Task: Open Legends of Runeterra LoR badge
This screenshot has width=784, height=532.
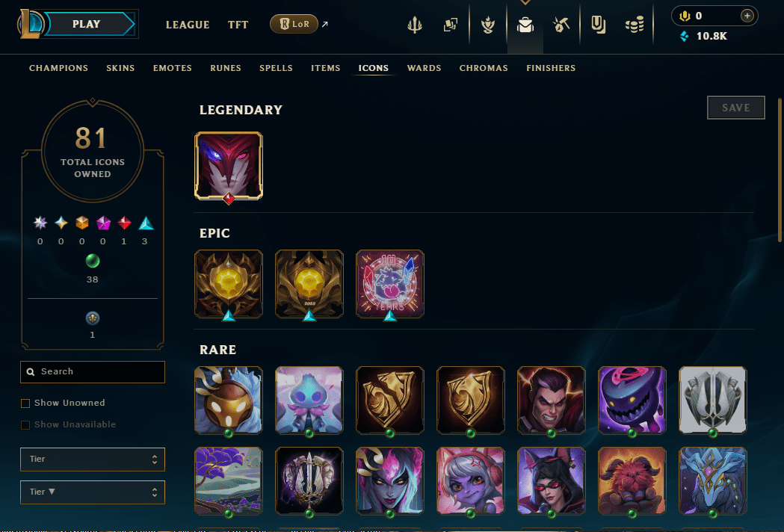Action: point(294,24)
